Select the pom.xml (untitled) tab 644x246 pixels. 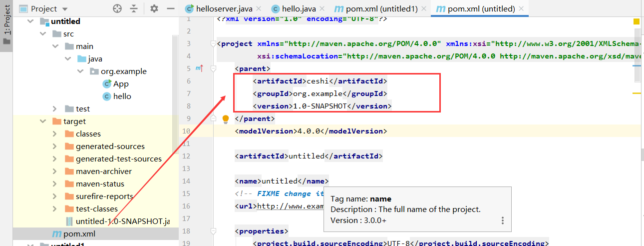[474, 9]
